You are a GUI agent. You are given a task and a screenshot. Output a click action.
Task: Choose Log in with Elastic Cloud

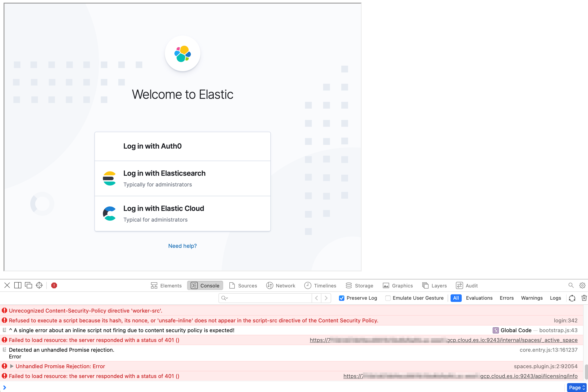pyautogui.click(x=183, y=214)
